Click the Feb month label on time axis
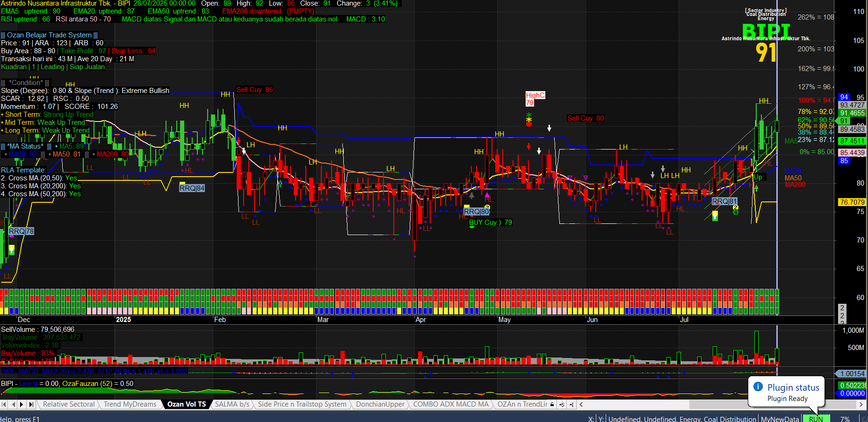The width and height of the screenshot is (868, 422). pyautogui.click(x=220, y=320)
